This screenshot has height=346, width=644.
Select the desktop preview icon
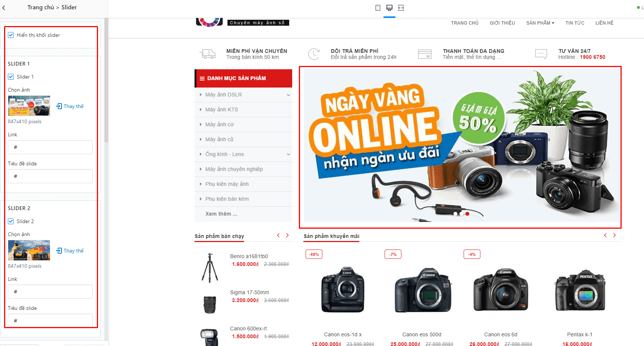389,8
